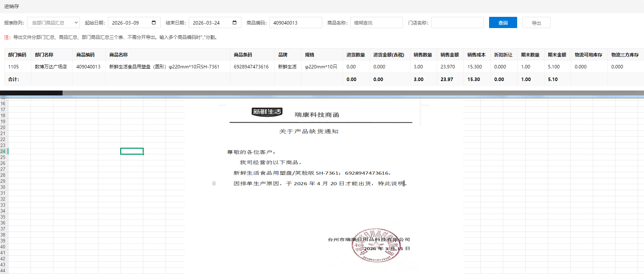Click the 查询 button
Image resolution: width=644 pixels, height=274 pixels.
coord(503,22)
